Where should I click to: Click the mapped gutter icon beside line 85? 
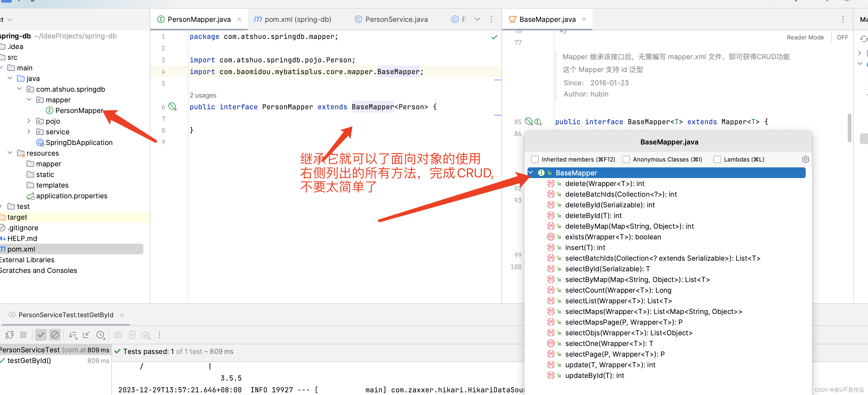tap(529, 121)
